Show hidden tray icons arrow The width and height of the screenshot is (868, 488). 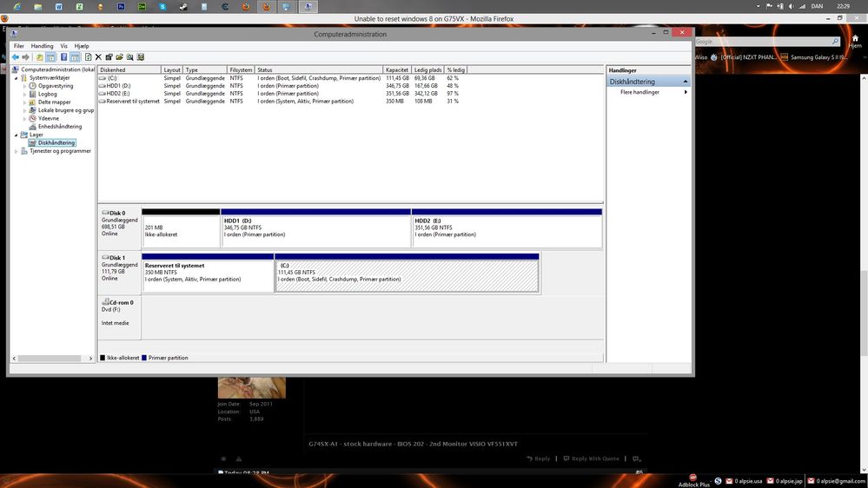pyautogui.click(x=758, y=6)
